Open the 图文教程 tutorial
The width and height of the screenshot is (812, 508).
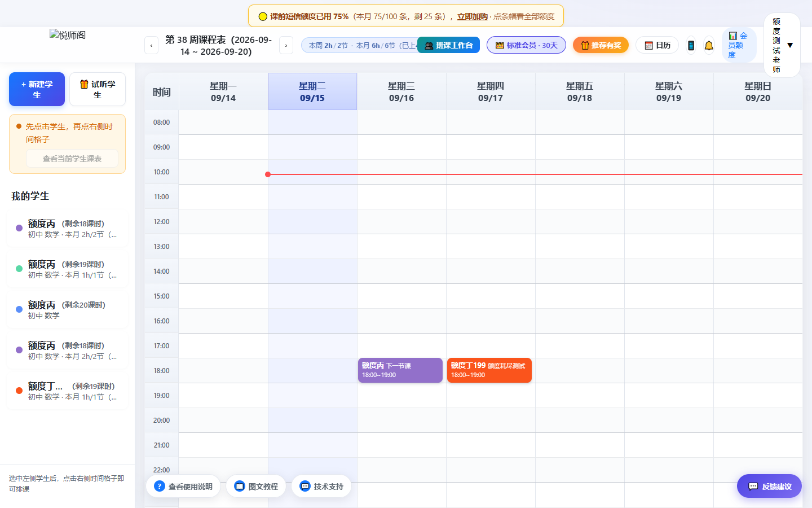pyautogui.click(x=256, y=486)
